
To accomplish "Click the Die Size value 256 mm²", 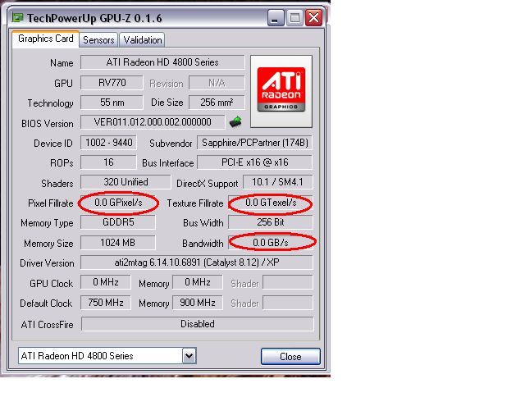I will click(x=217, y=103).
